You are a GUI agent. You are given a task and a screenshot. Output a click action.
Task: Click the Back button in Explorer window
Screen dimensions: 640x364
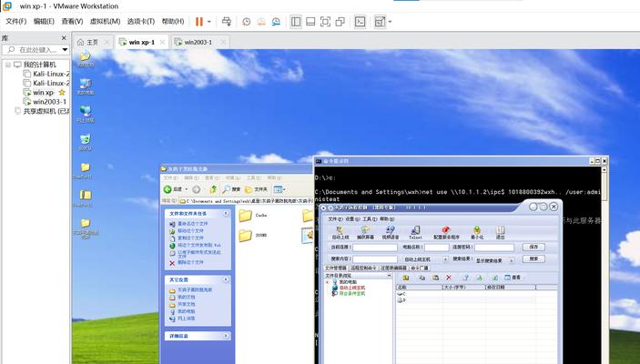pos(173,189)
